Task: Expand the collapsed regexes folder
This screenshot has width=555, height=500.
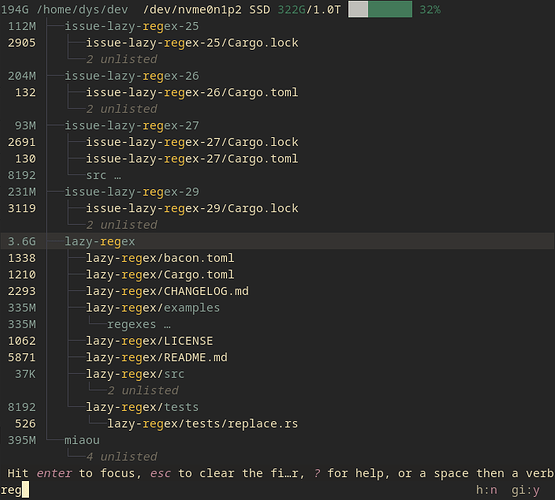Action: pos(139,324)
